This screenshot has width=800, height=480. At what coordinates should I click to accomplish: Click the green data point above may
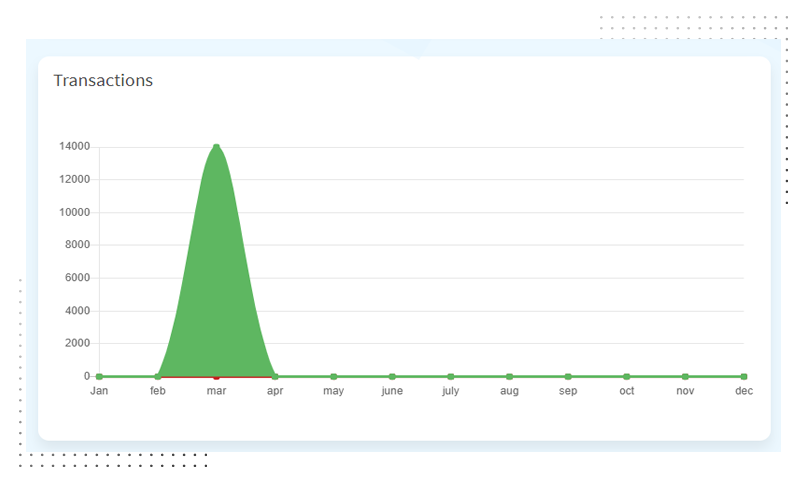[333, 376]
